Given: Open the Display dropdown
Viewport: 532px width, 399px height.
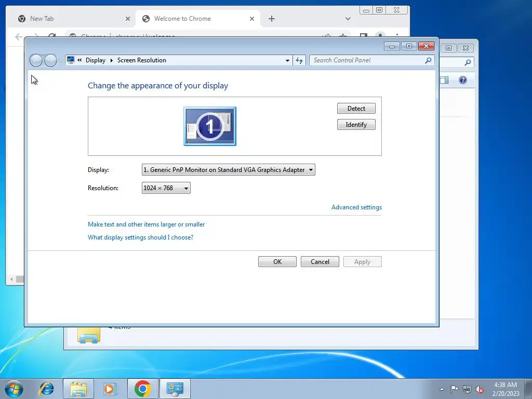Looking at the screenshot, I should [x=229, y=170].
